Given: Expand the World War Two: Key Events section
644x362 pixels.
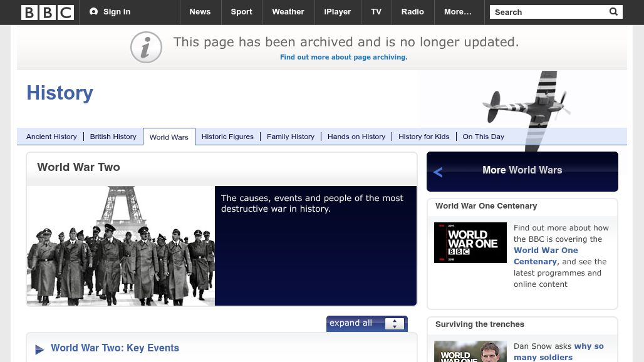Looking at the screenshot, I should pyautogui.click(x=115, y=348).
